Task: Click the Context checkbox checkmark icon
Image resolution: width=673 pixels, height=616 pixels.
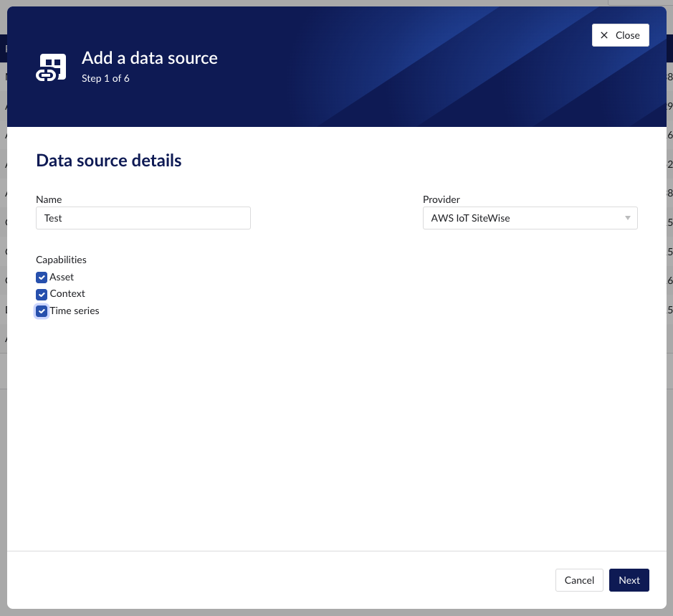Action: (42, 295)
